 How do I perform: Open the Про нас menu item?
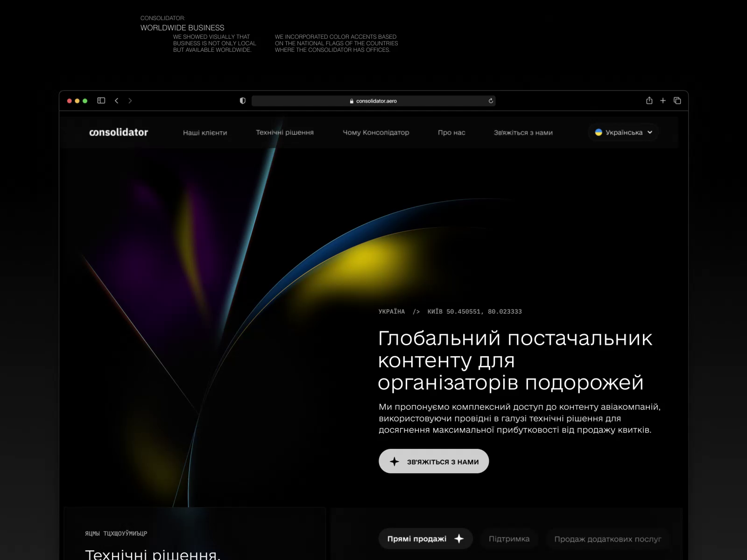tap(451, 133)
